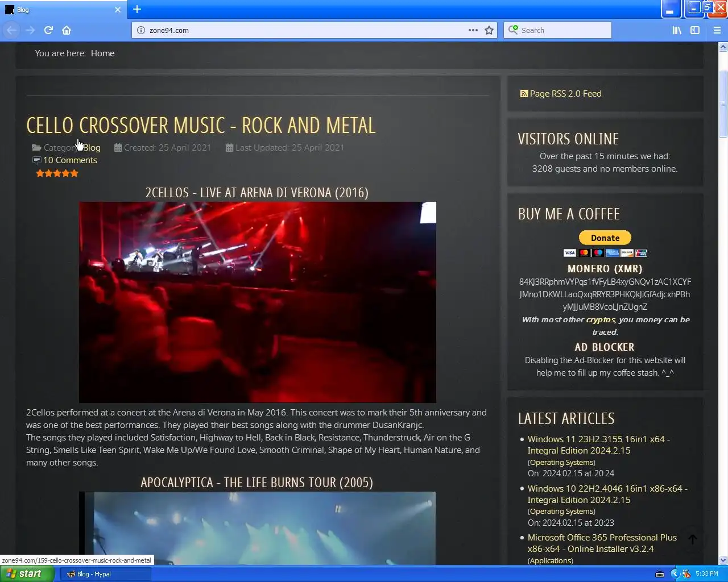Click the on-screen keyboard tray icon

(660, 574)
